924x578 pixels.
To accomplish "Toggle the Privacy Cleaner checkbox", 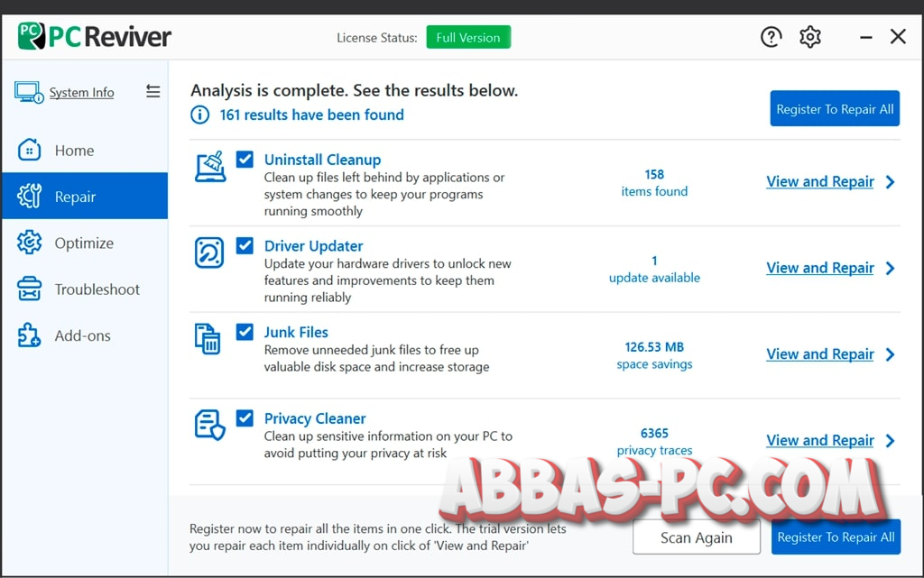I will pyautogui.click(x=245, y=417).
